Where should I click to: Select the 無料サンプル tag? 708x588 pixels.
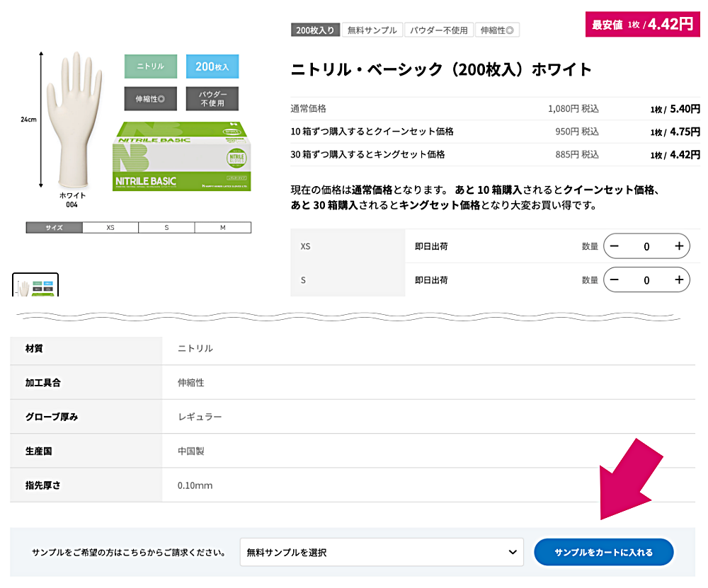pos(372,30)
